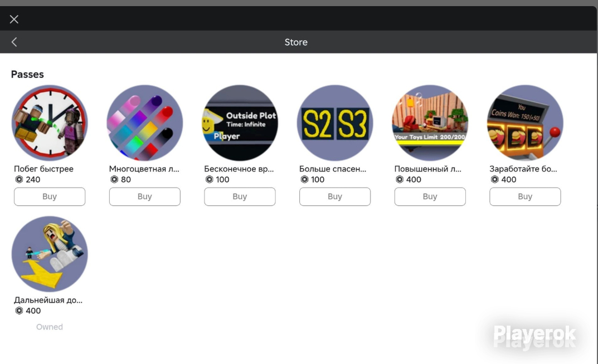
Task: Click the Многоцветная л... pass title
Action: click(144, 169)
